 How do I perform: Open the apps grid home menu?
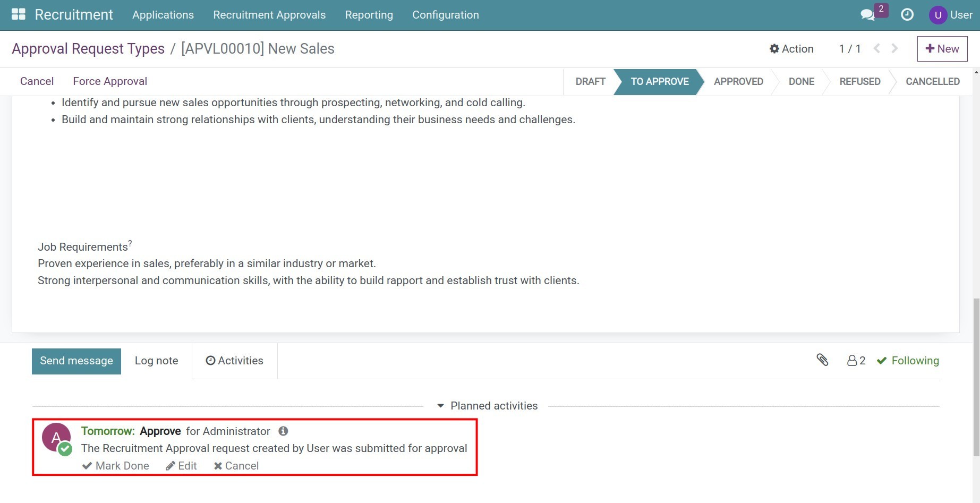(x=19, y=14)
